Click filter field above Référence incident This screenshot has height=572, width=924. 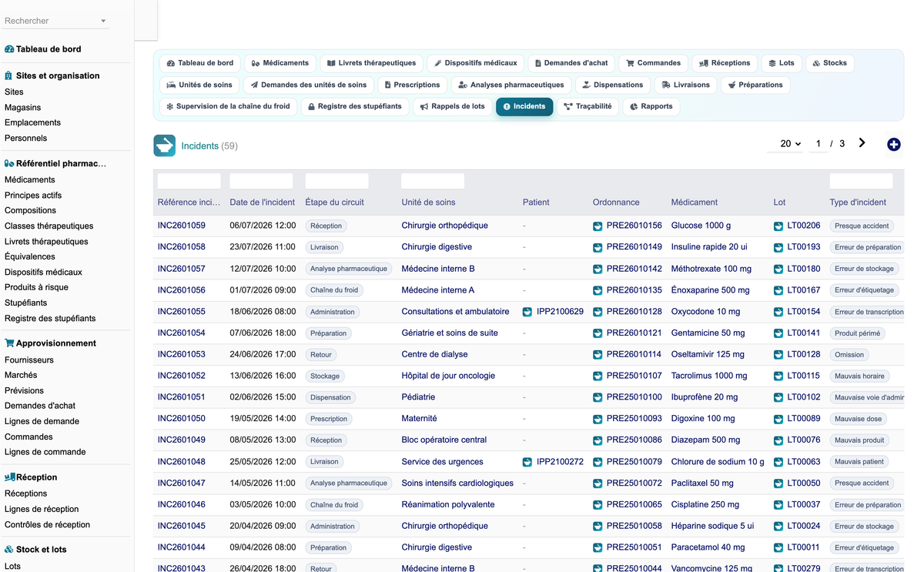pyautogui.click(x=189, y=181)
